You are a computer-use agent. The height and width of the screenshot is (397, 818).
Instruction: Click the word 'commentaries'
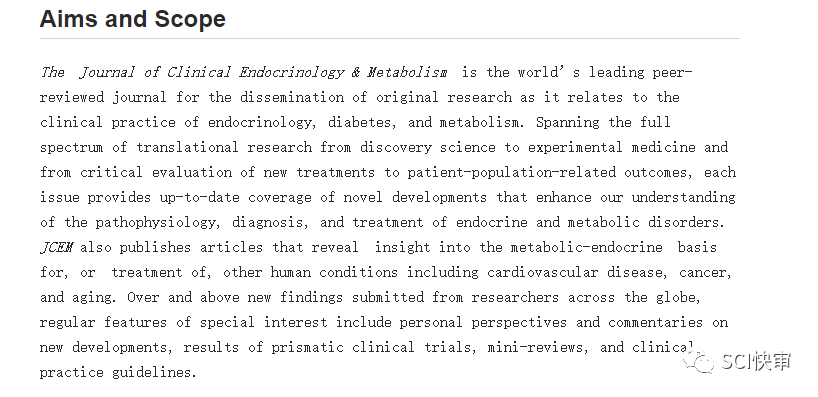pos(655,322)
